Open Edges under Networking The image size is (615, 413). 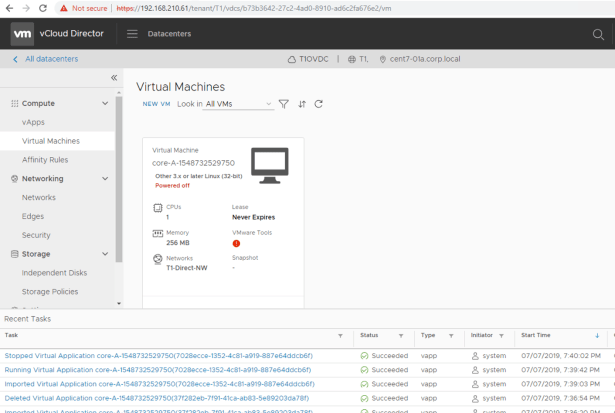point(33,216)
